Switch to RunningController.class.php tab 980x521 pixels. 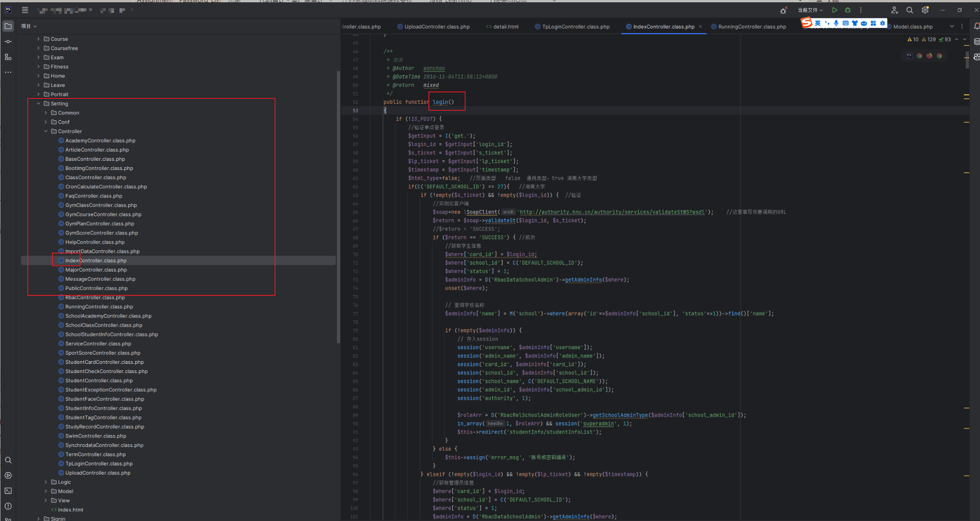748,27
